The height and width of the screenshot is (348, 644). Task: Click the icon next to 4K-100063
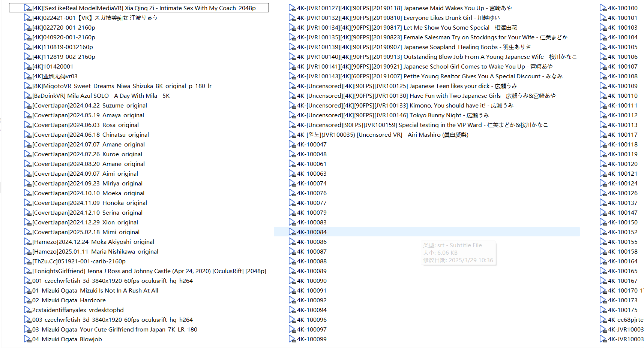point(292,174)
